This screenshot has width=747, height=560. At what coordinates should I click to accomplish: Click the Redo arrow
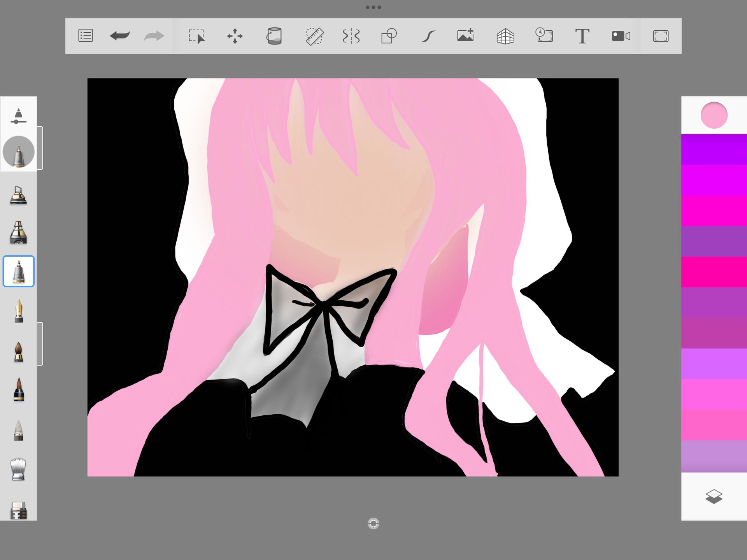tap(154, 36)
